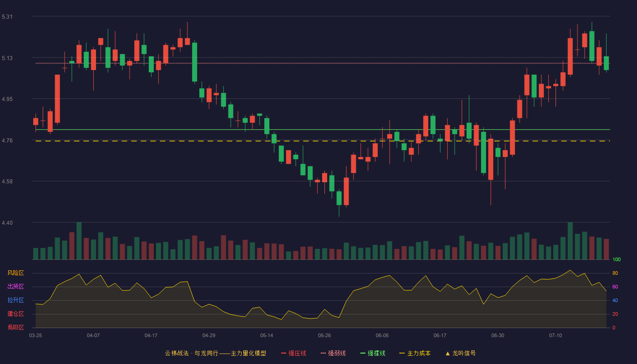This screenshot has height=364, width=637.
Task: Click the red dotted horizontal line on the chart
Action: pos(323,63)
